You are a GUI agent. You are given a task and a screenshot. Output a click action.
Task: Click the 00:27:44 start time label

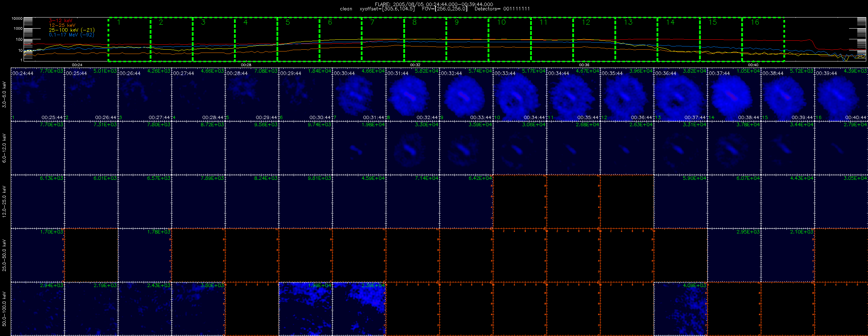tap(184, 73)
